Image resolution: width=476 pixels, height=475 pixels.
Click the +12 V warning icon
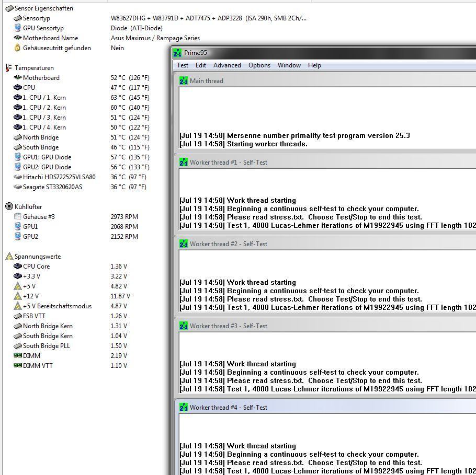(x=18, y=296)
